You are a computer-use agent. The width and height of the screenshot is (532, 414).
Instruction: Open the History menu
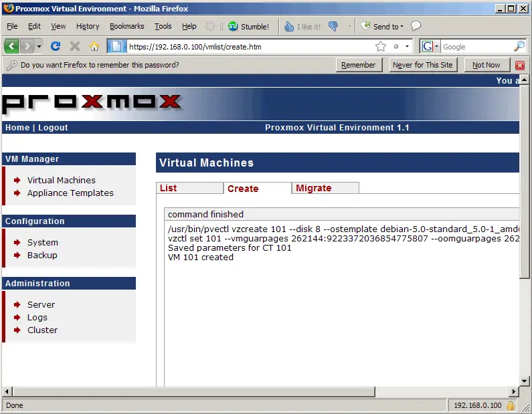tap(88, 26)
